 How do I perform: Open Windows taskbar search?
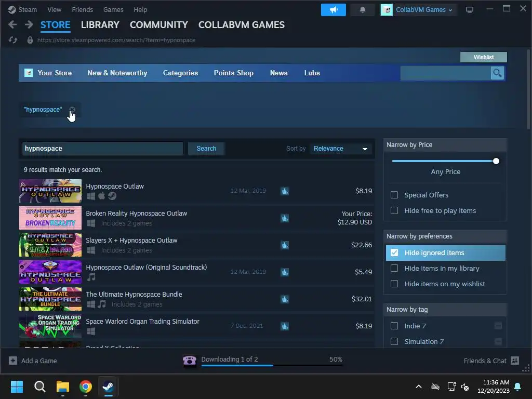click(39, 387)
